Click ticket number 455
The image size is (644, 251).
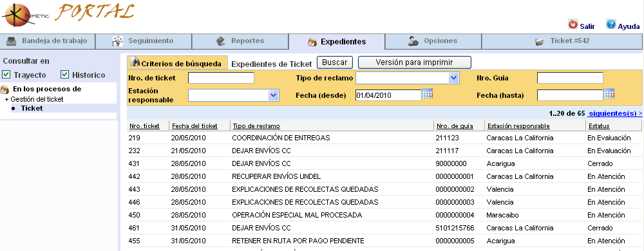[x=134, y=241]
